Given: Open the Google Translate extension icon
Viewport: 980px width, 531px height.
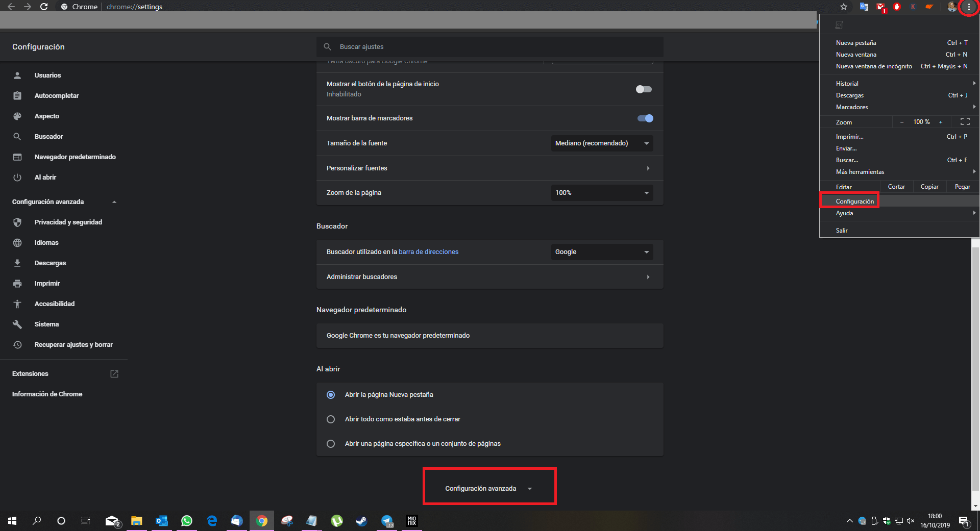Looking at the screenshot, I should click(x=864, y=7).
